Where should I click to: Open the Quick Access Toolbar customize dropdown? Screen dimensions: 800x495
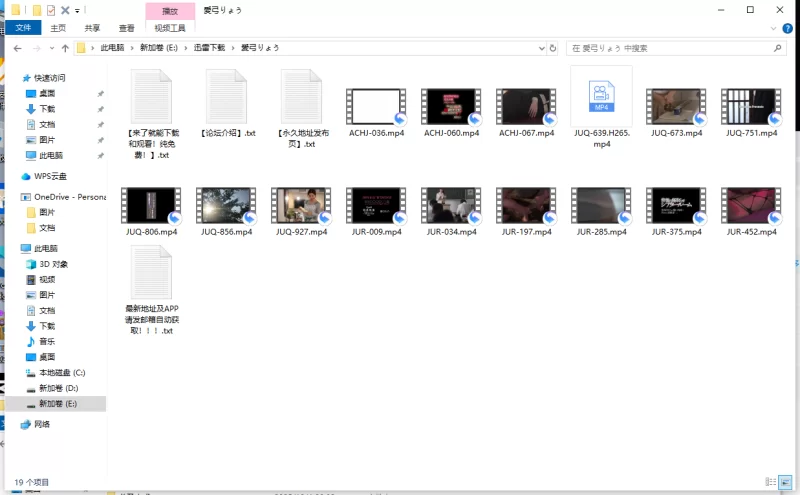[78, 10]
